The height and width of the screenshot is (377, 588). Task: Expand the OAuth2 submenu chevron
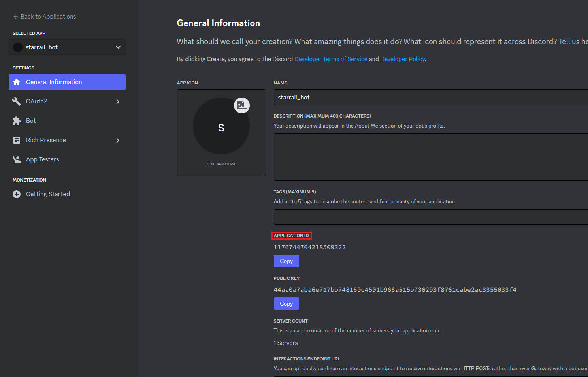pyautogui.click(x=118, y=101)
